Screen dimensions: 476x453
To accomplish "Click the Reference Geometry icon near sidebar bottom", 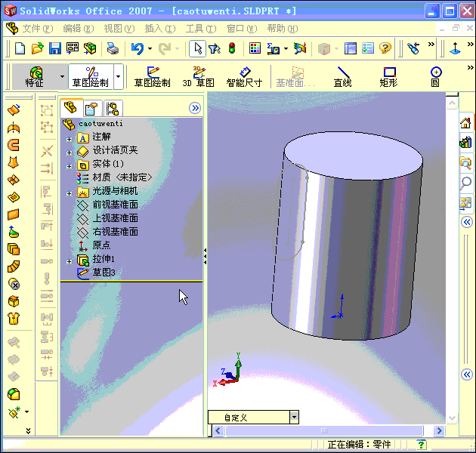I will coord(14,412).
